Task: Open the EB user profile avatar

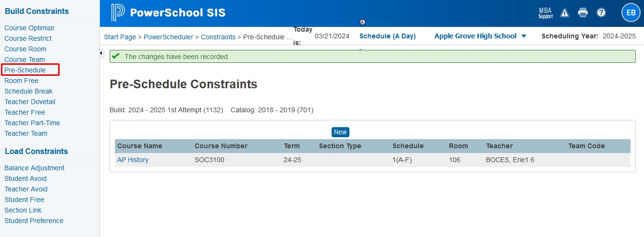Action: [x=631, y=13]
